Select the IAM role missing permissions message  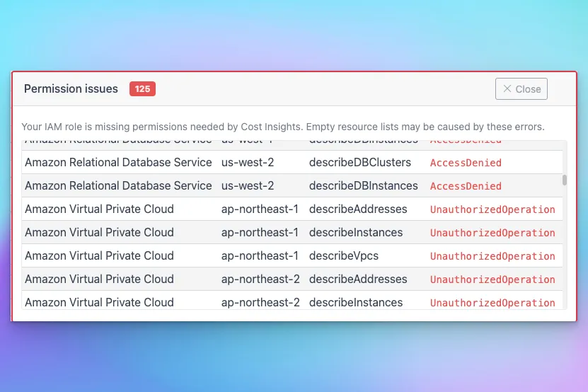coord(283,127)
